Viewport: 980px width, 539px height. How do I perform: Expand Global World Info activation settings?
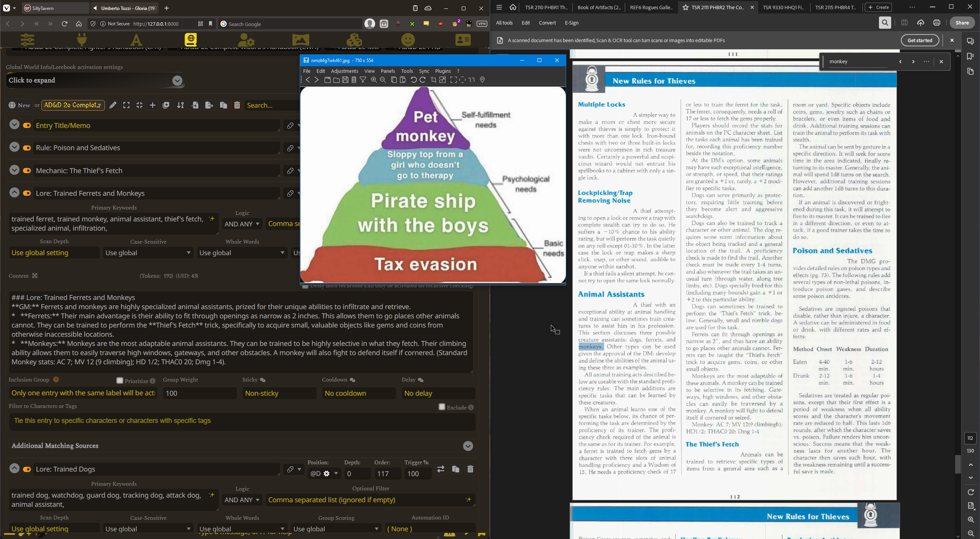(x=95, y=80)
